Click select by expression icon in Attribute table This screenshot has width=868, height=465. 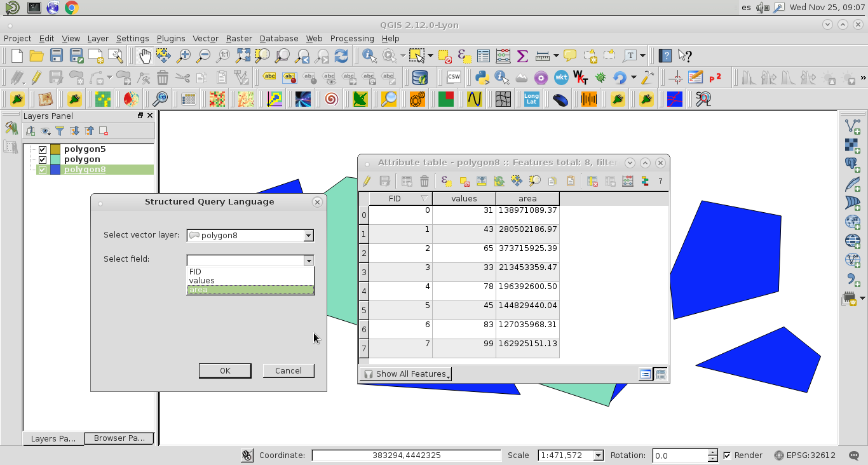point(446,181)
